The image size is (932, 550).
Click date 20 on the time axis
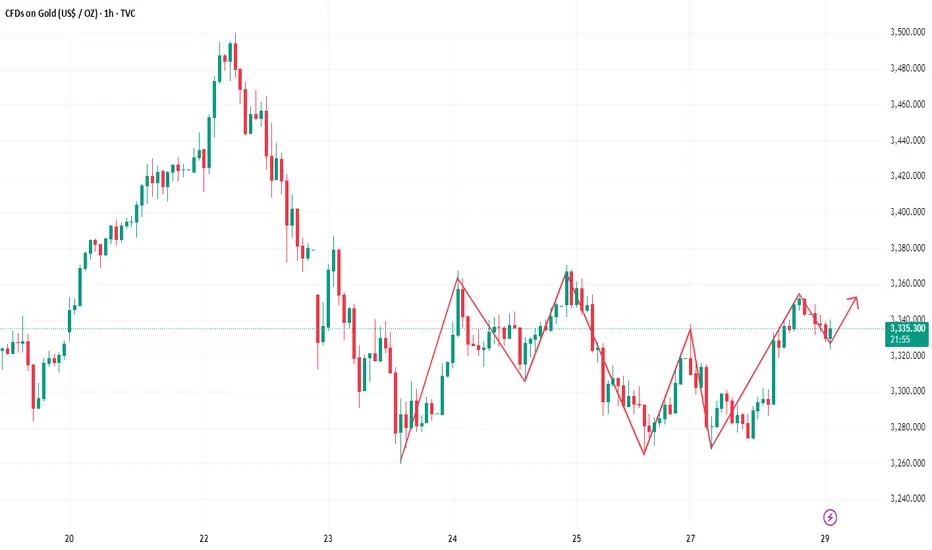[x=69, y=539]
